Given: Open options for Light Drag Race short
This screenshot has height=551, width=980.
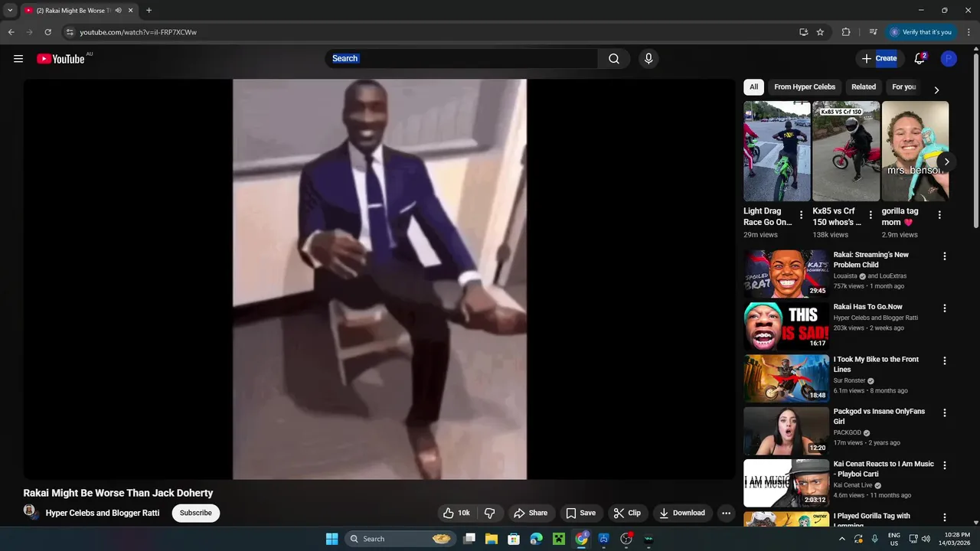Looking at the screenshot, I should coord(802,215).
